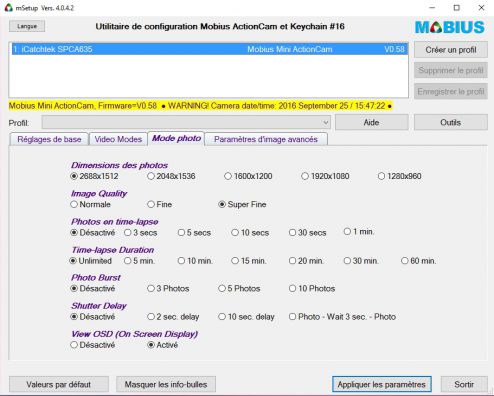Screen dimensions: 494x396
Task: Click Créer un profil button
Action: [x=451, y=50]
